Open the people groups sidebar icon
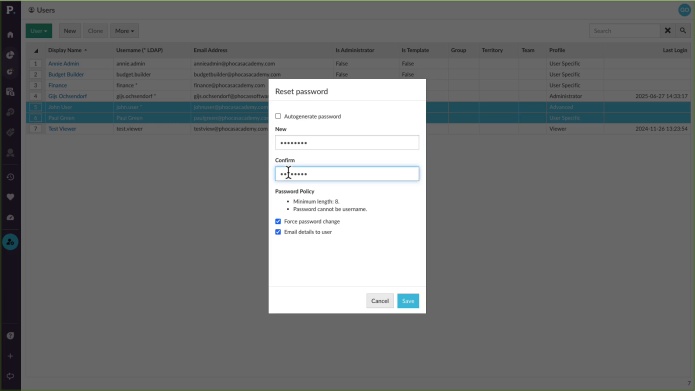 tap(10, 153)
